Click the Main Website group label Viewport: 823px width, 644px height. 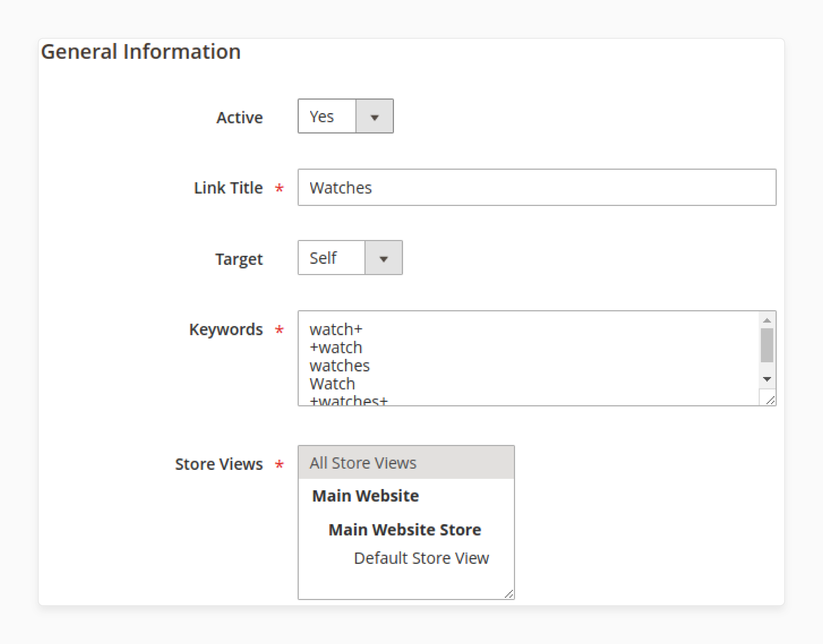tap(366, 496)
